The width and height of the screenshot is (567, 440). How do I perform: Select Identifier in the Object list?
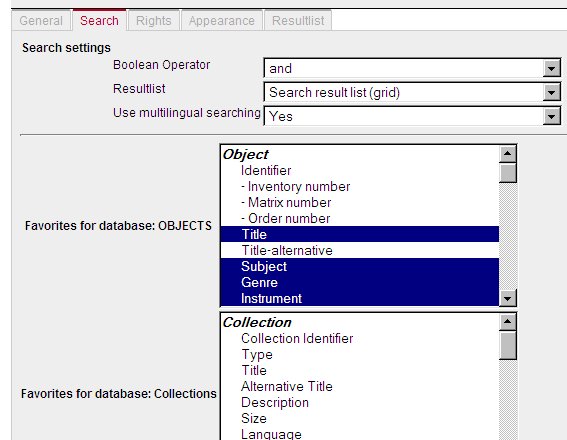[359, 170]
